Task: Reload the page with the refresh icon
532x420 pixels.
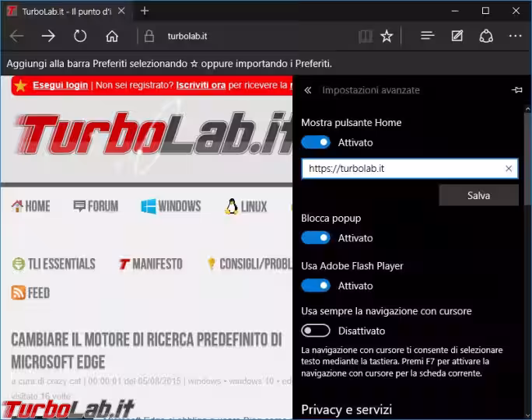Action: point(80,36)
